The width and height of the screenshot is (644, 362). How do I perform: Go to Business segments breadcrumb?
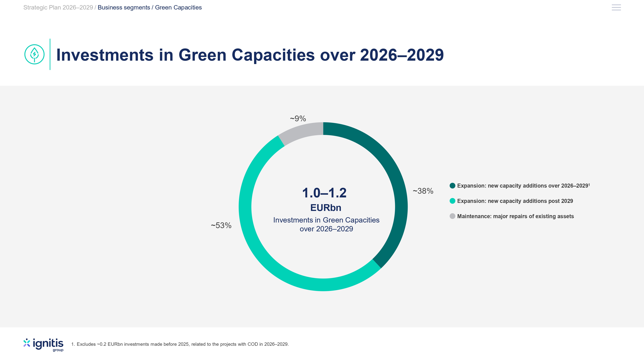click(124, 8)
